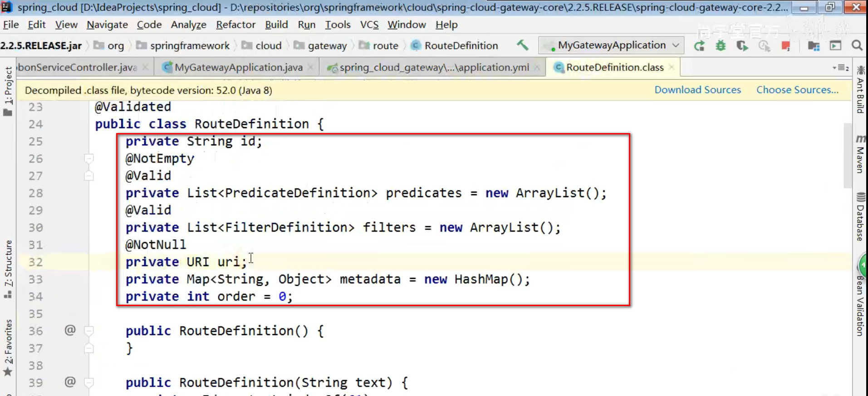
Task: Click line number 32 in the gutter
Action: [x=36, y=262]
